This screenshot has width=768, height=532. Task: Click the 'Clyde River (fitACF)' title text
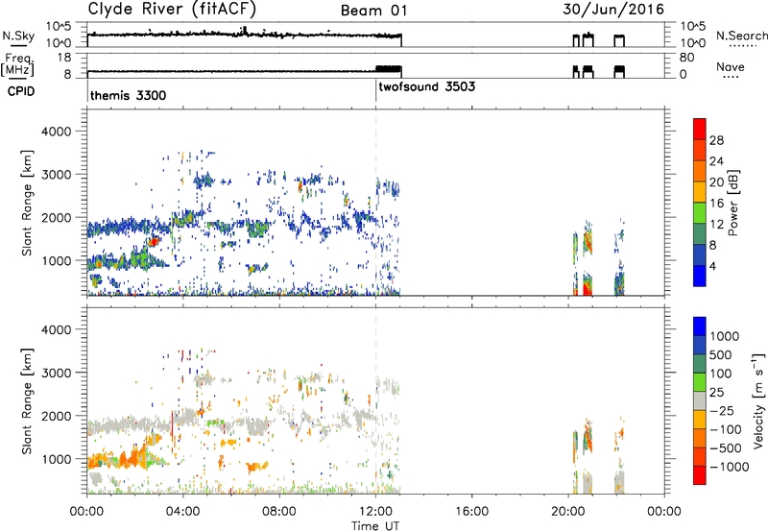(172, 9)
